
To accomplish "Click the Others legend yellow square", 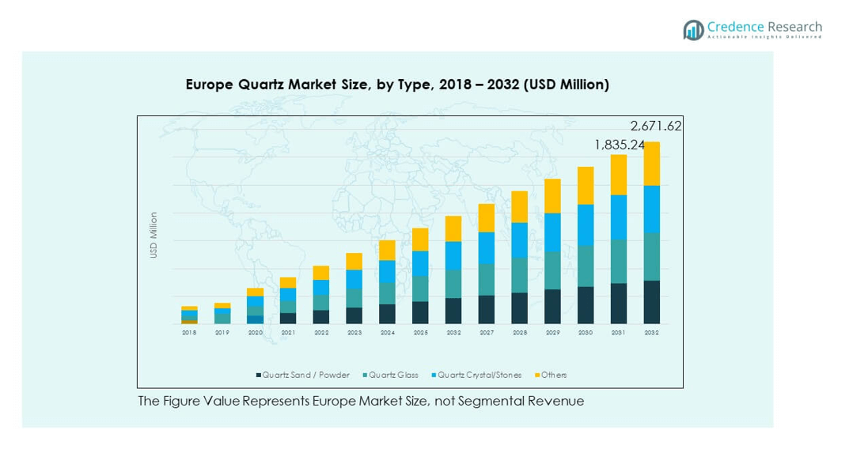I will 537,375.
